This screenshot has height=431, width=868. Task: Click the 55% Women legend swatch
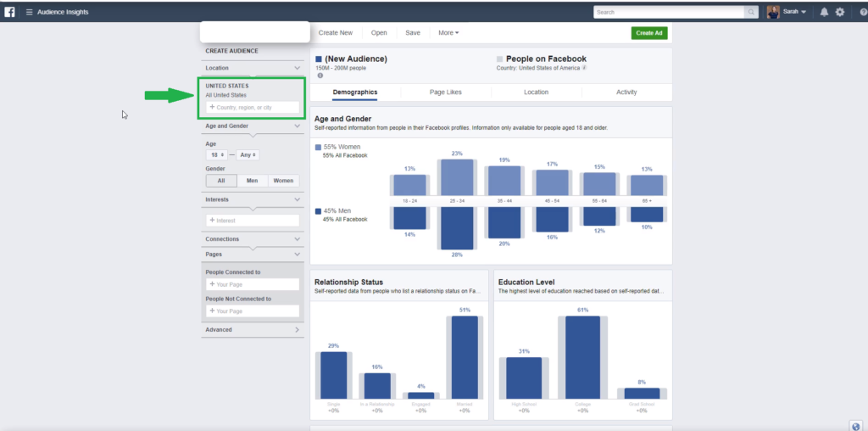click(318, 148)
